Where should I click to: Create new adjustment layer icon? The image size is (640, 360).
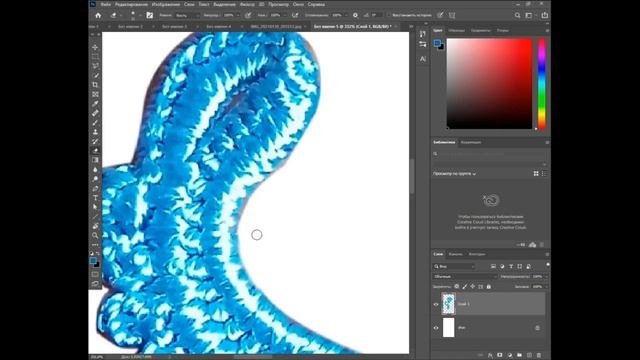point(509,355)
